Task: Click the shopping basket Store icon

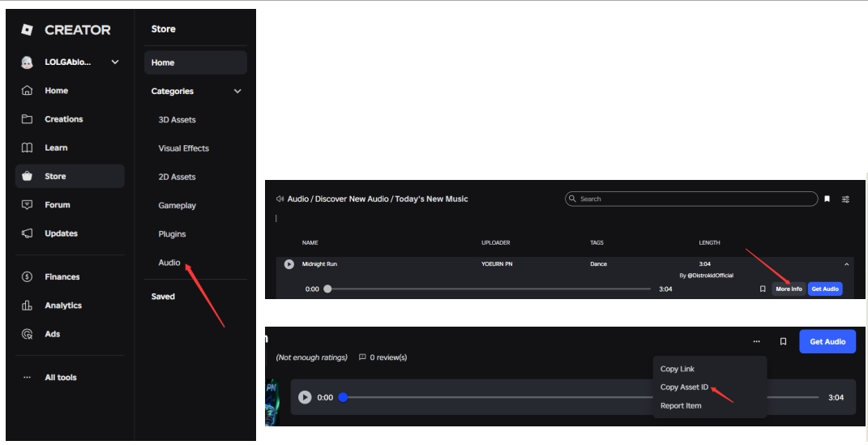Action: (27, 176)
